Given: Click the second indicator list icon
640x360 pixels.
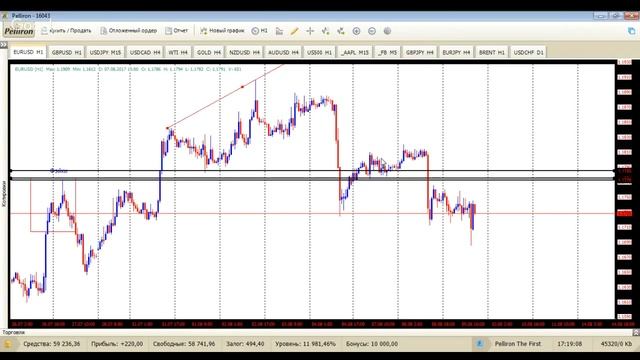Looking at the screenshot, I should [x=341, y=31].
